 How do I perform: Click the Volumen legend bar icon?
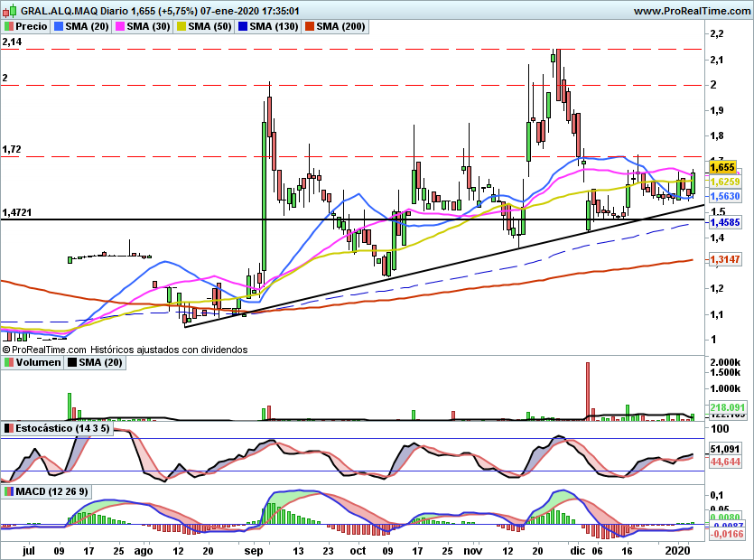point(8,362)
